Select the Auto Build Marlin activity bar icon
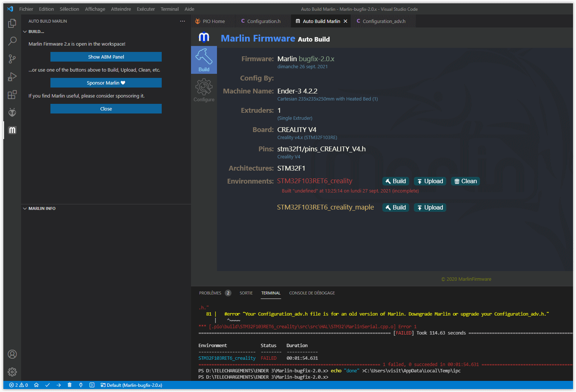 click(x=12, y=130)
